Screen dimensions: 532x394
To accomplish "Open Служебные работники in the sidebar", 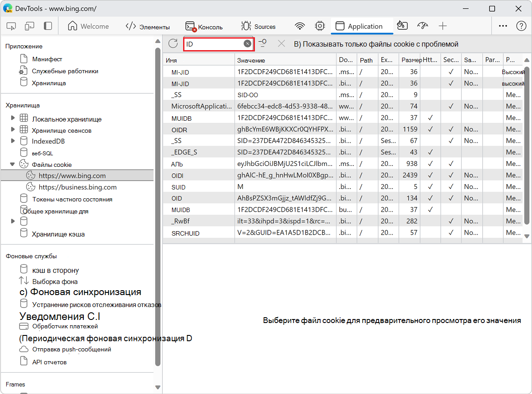I will pos(65,71).
